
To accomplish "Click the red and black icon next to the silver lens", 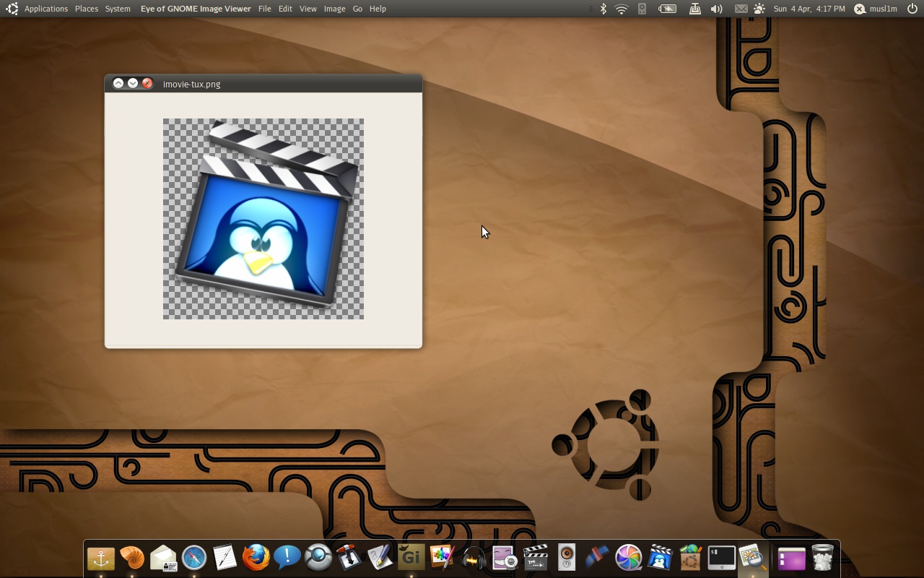I will 349,558.
